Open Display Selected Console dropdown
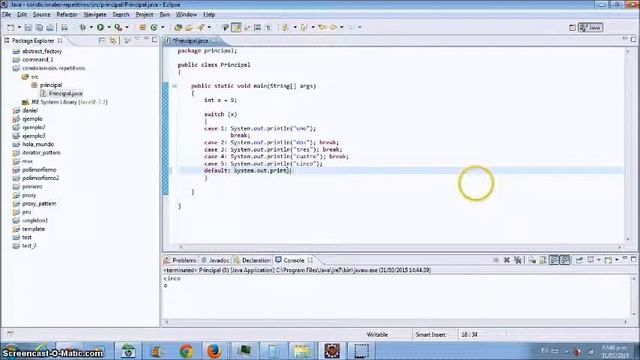The width and height of the screenshot is (640, 360). click(x=599, y=260)
